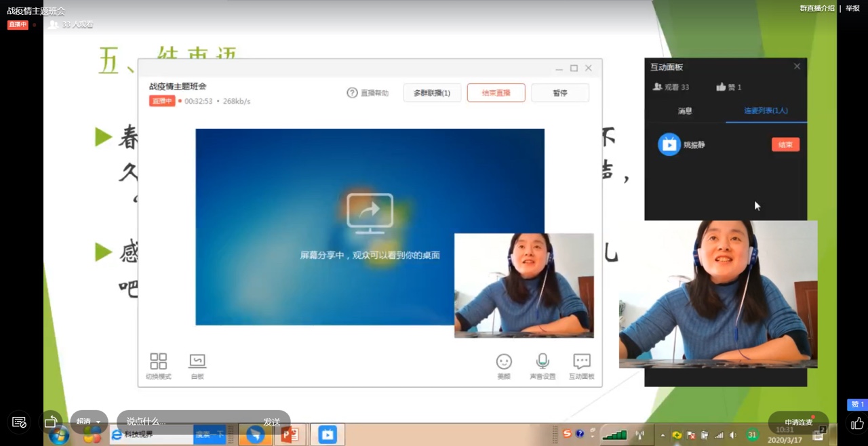The image size is (868, 446).
Task: Click the 说点什么 comment input field
Action: [x=190, y=422]
